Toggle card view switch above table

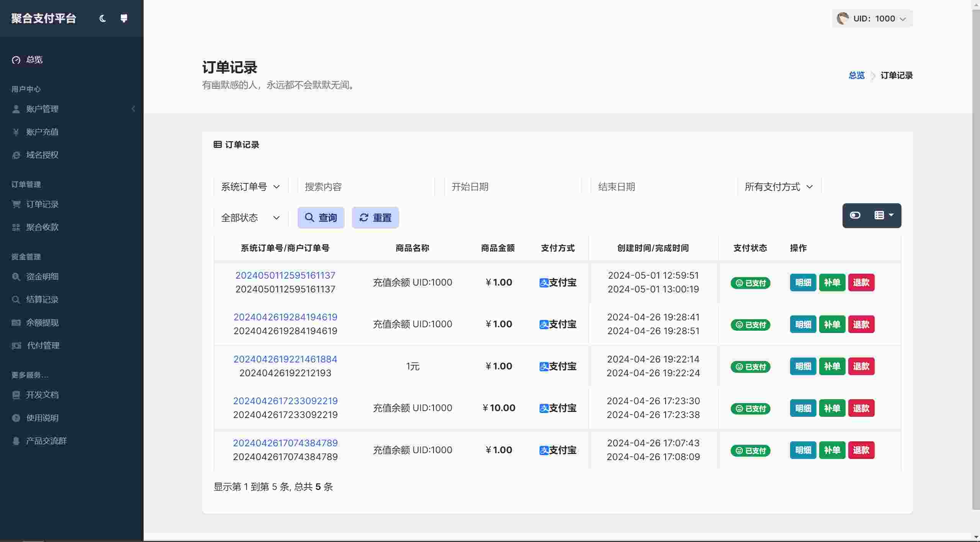pos(855,215)
